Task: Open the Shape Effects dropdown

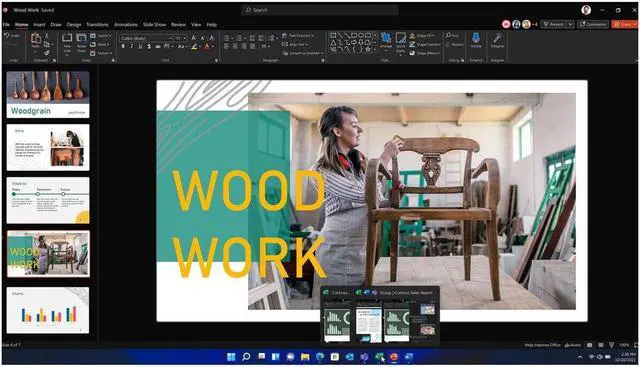Action: point(424,53)
